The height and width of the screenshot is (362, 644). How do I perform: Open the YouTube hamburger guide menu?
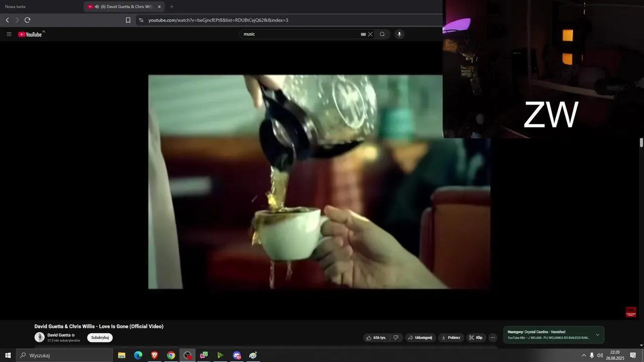pos(9,34)
